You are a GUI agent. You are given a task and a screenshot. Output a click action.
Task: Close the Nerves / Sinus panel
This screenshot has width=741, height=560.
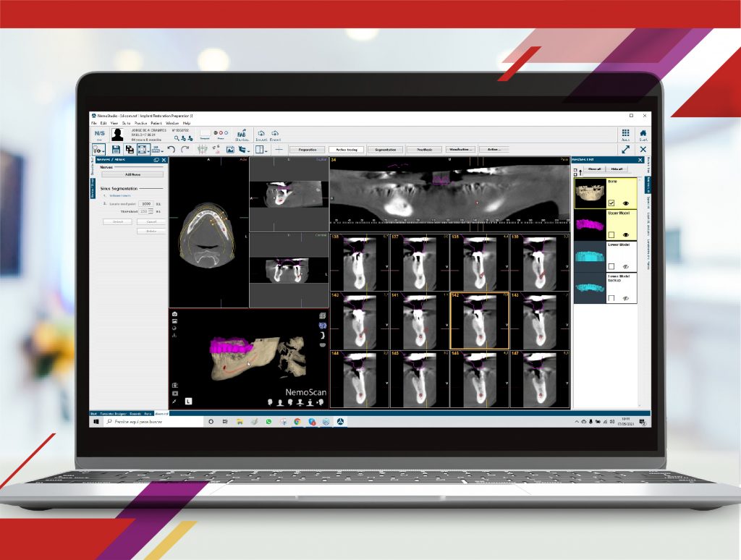click(x=164, y=160)
